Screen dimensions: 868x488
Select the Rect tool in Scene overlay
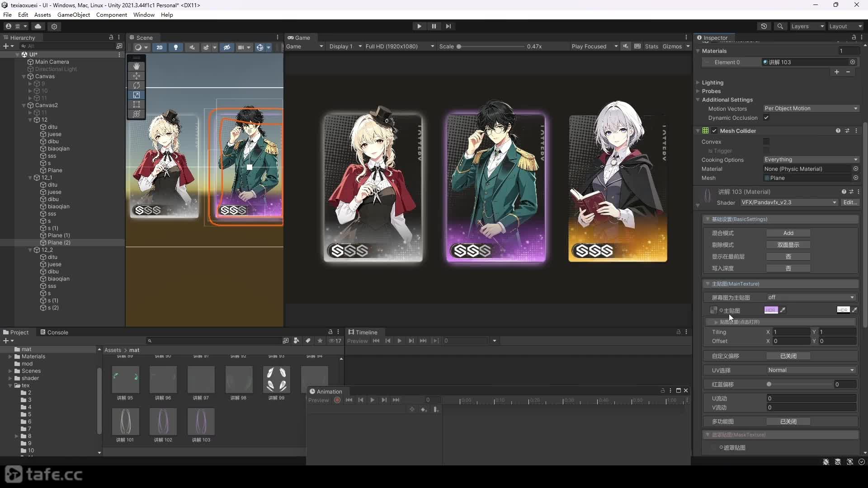click(x=137, y=104)
